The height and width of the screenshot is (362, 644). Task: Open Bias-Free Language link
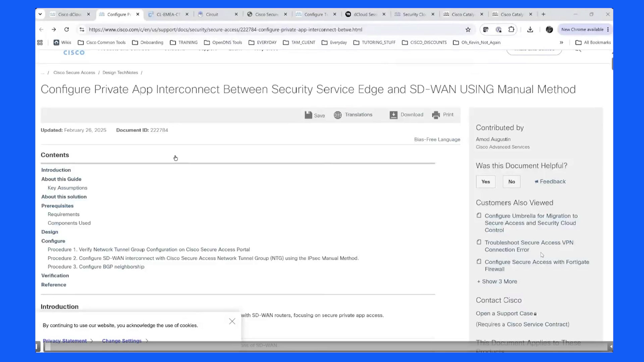pos(437,139)
